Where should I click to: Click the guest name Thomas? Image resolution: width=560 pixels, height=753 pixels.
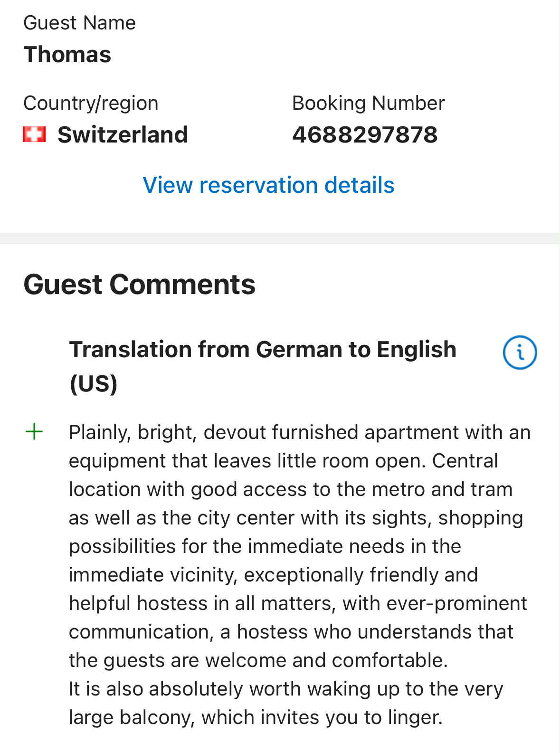click(x=67, y=54)
